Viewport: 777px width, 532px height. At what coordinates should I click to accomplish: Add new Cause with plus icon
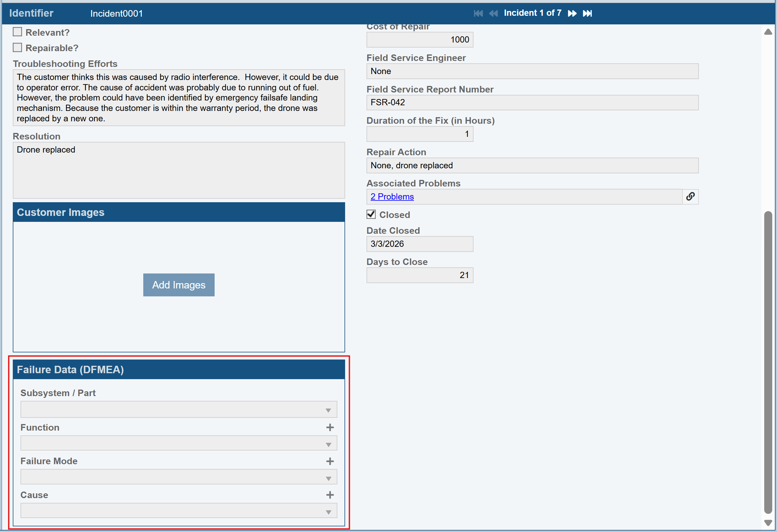pyautogui.click(x=330, y=495)
